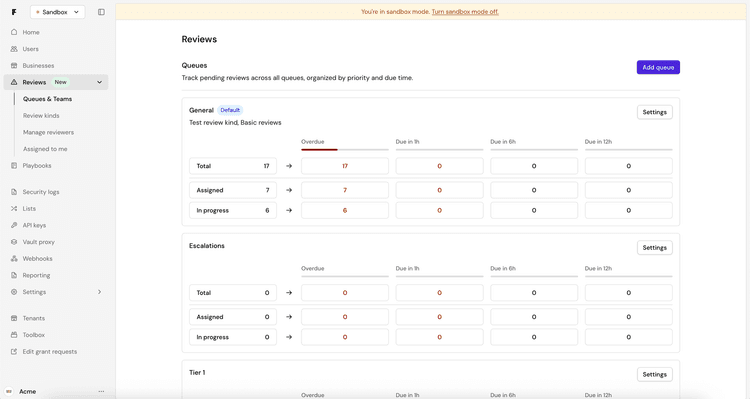This screenshot has width=750, height=399.
Task: Click Escalations Total count box
Action: point(233,293)
